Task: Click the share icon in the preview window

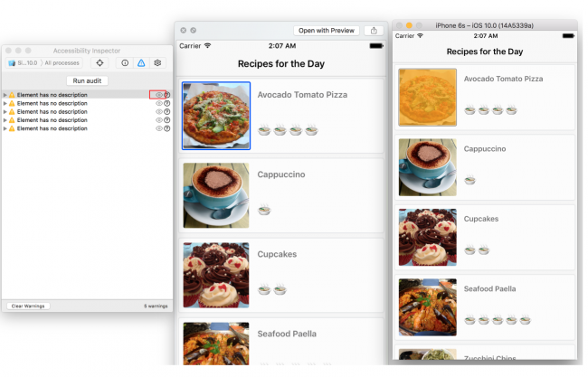Action: [x=374, y=31]
